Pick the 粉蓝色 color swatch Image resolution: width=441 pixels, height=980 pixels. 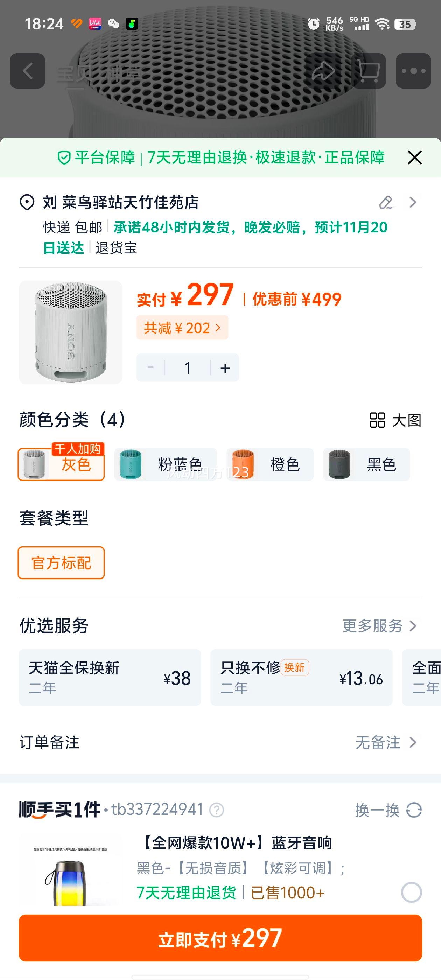166,464
